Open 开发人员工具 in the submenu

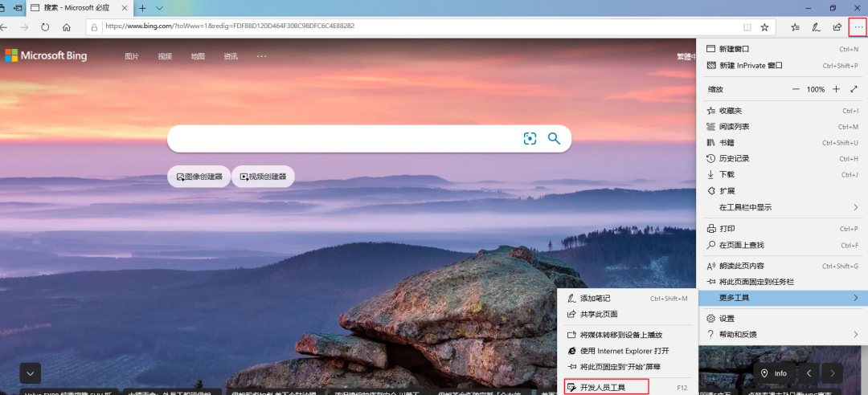coord(627,388)
